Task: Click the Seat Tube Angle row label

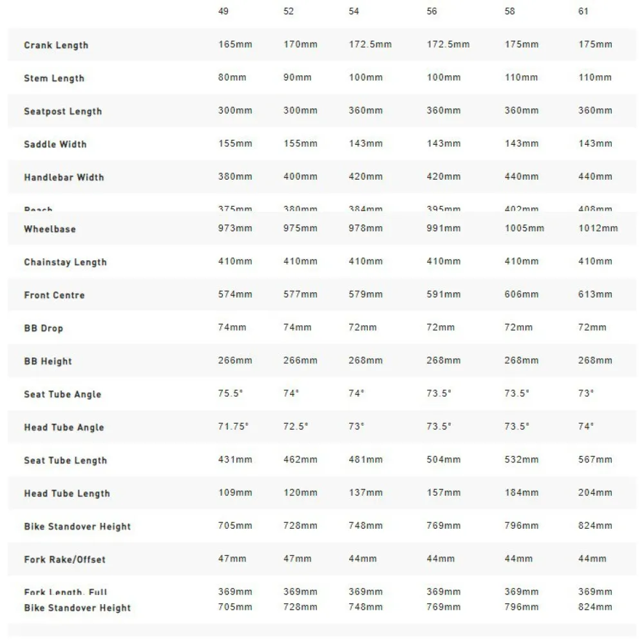Action: pos(62,394)
